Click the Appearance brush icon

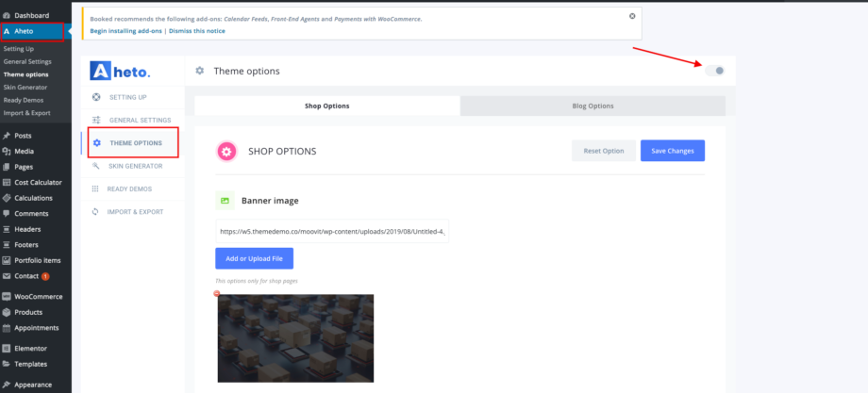(x=7, y=385)
